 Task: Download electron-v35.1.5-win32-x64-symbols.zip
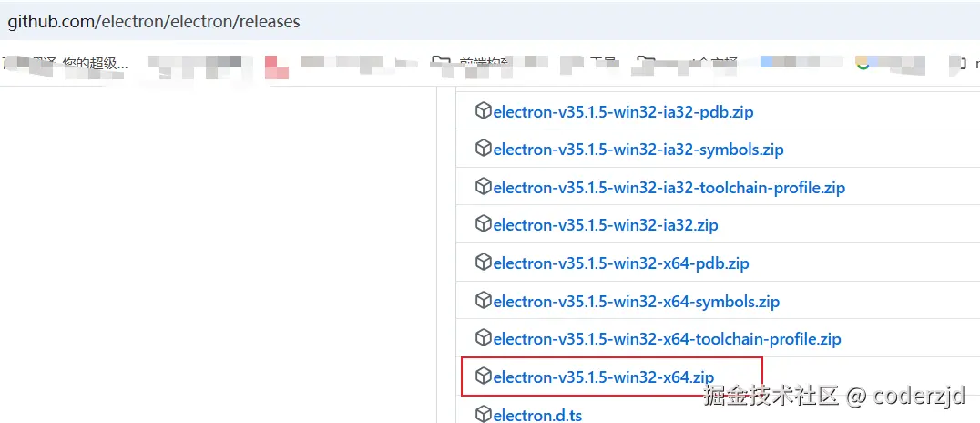tap(637, 302)
